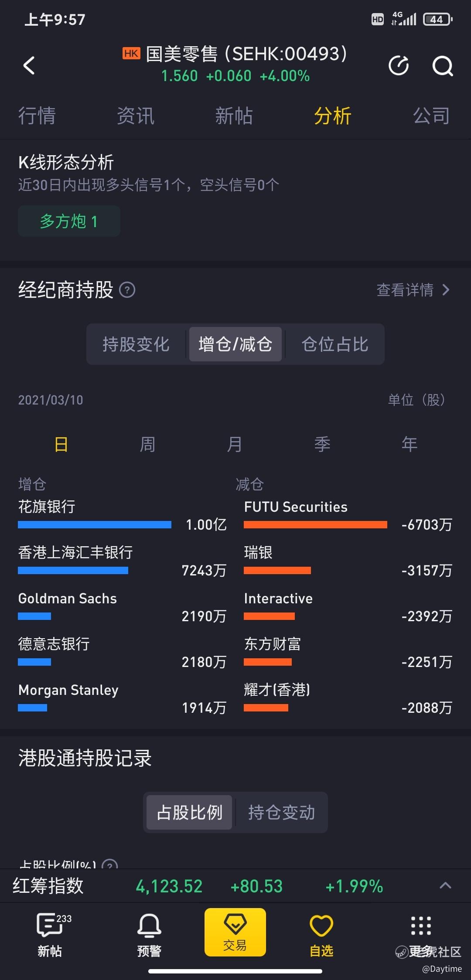Expand the 红筹指数 index bar chevron
The width and height of the screenshot is (471, 980).
click(x=445, y=885)
